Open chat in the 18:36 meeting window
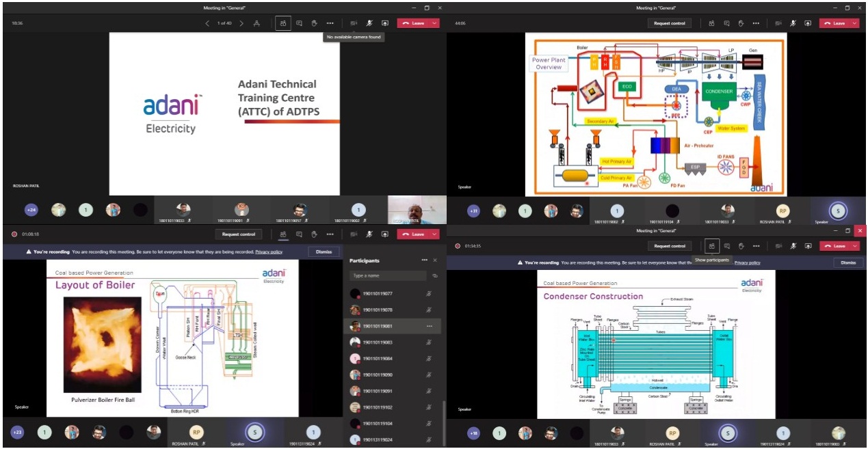 [299, 23]
